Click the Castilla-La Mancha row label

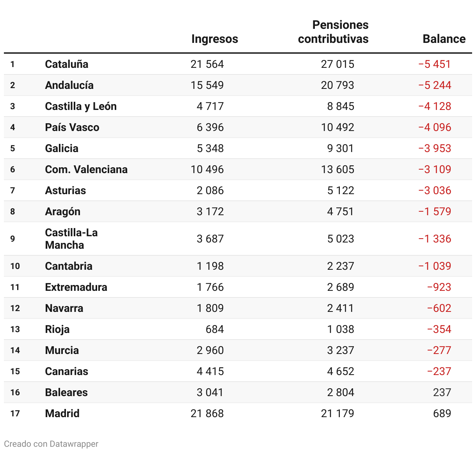tap(71, 239)
